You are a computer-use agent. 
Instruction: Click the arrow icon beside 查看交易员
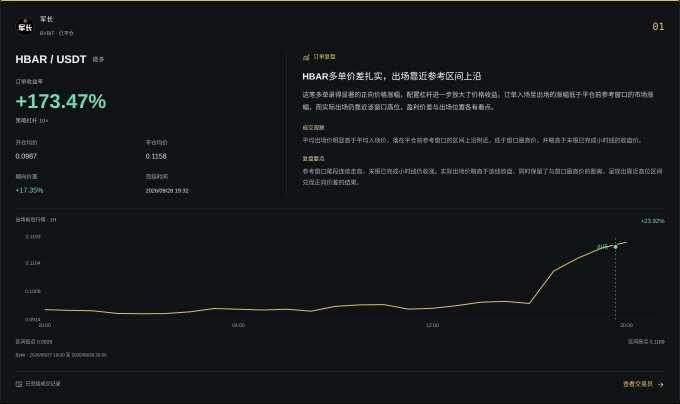(660, 384)
